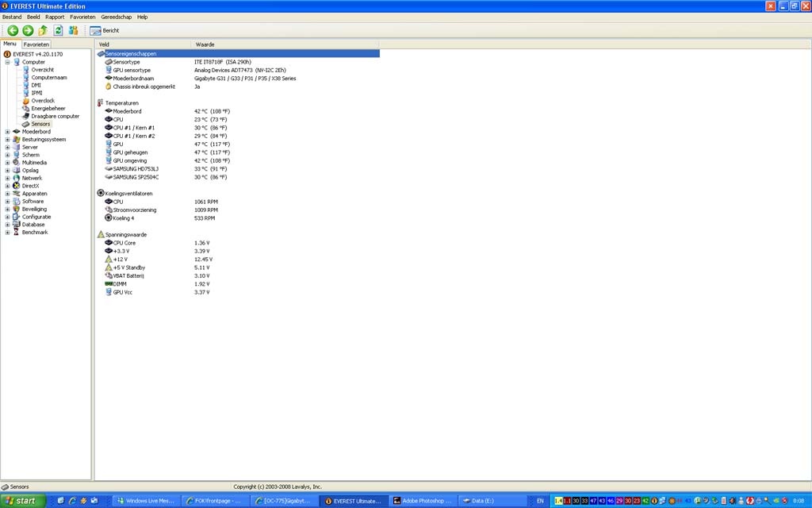Go forward with the green right arrow
This screenshot has height=508, width=812.
[x=28, y=31]
